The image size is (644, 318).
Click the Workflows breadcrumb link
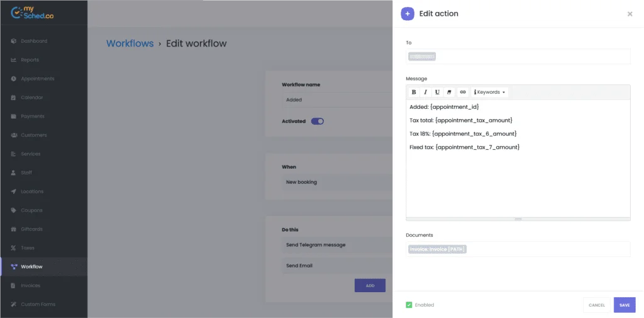point(130,43)
